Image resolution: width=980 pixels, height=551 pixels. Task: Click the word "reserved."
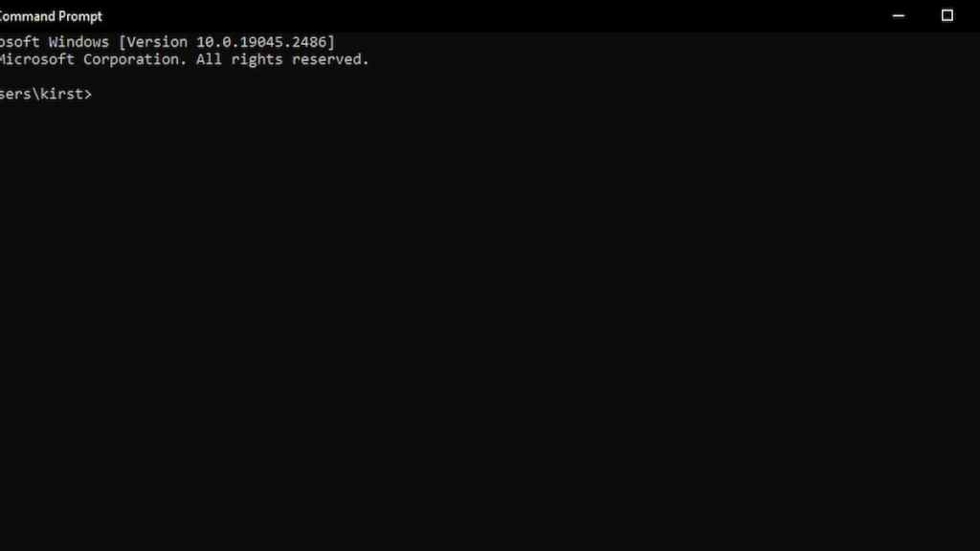click(330, 59)
